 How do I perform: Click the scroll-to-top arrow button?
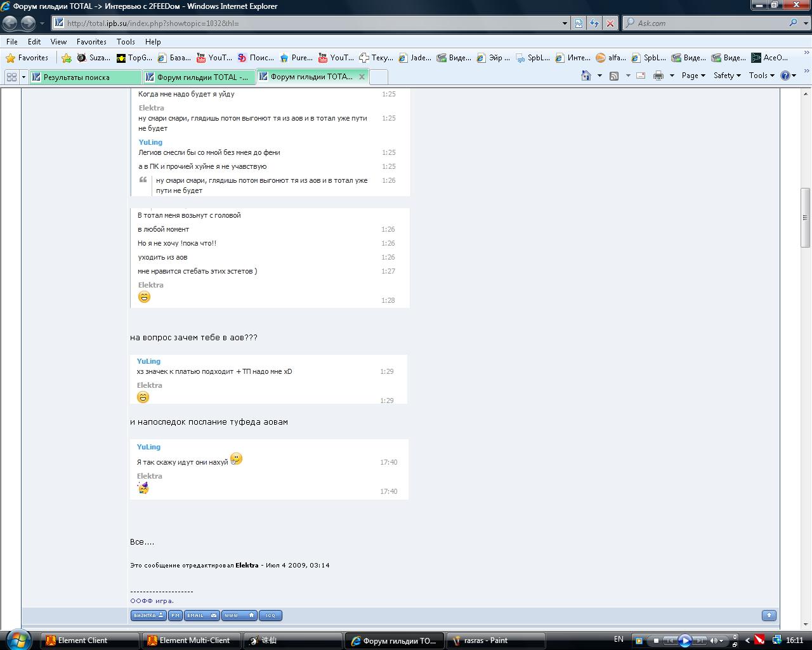[769, 615]
